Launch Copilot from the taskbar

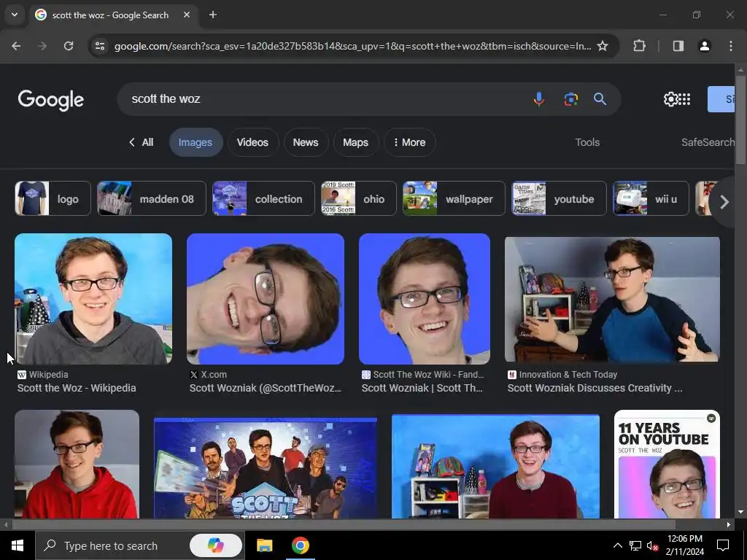216,545
